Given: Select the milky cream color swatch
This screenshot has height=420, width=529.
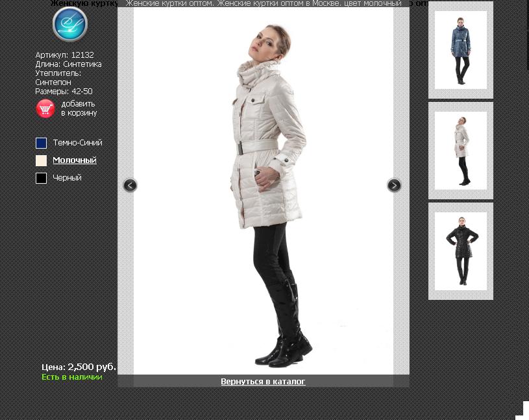Looking at the screenshot, I should click(x=41, y=160).
